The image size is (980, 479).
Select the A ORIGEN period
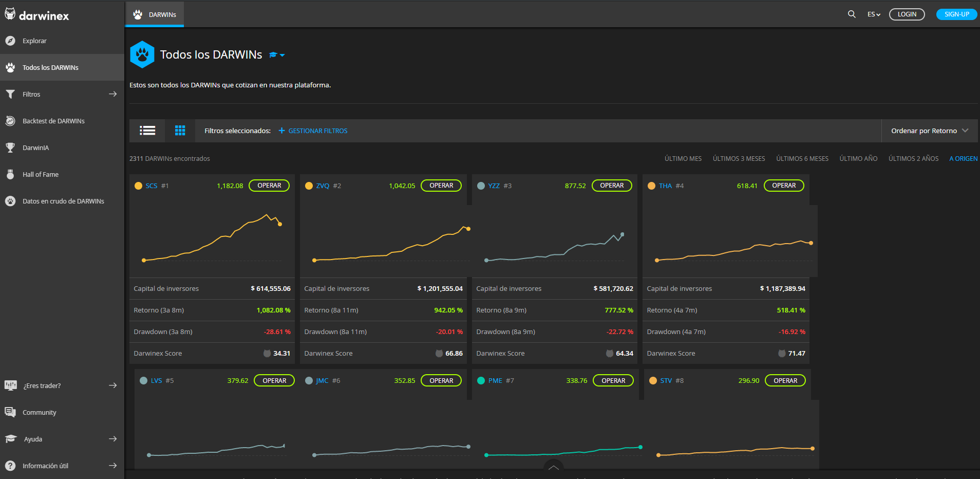coord(963,158)
